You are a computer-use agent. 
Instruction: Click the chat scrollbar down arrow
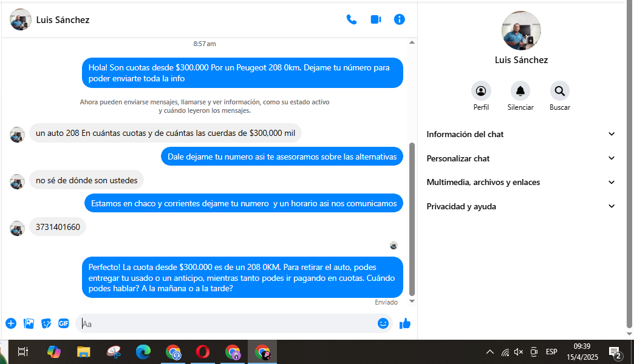[412, 301]
